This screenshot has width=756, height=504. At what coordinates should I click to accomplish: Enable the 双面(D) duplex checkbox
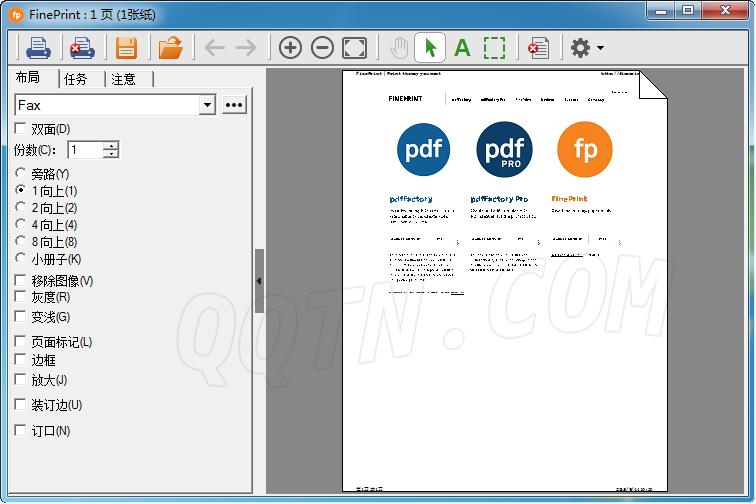[x=21, y=129]
